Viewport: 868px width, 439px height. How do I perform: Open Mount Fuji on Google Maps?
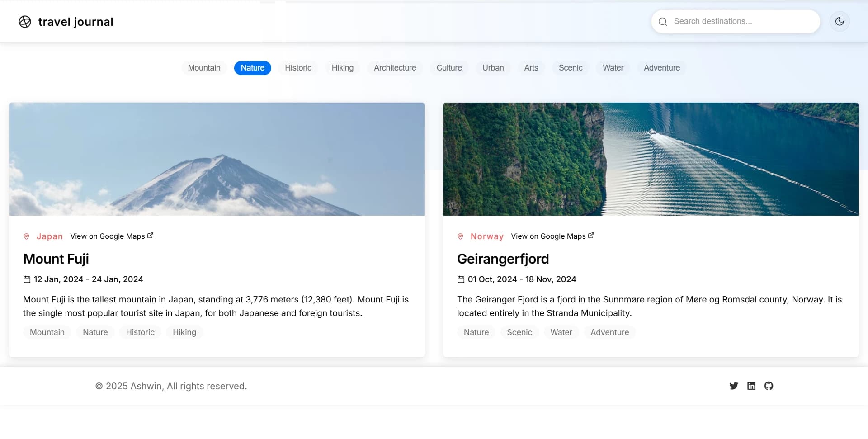click(108, 236)
